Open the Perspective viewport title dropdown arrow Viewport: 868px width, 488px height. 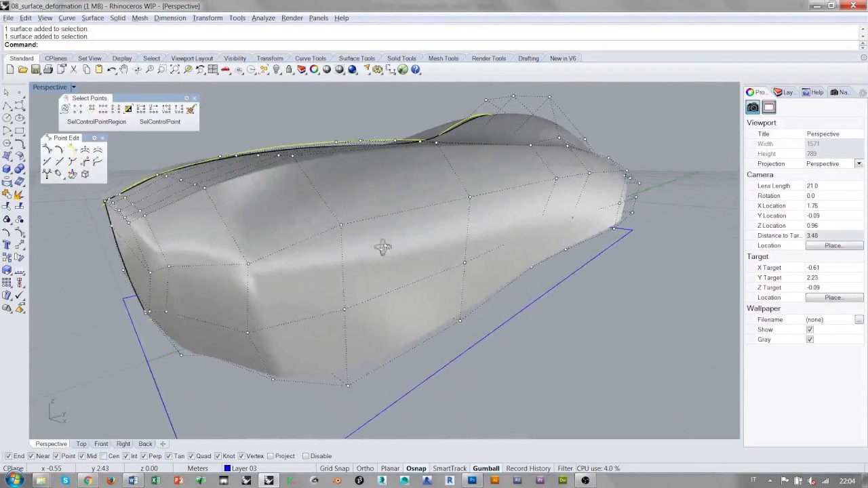tap(73, 87)
